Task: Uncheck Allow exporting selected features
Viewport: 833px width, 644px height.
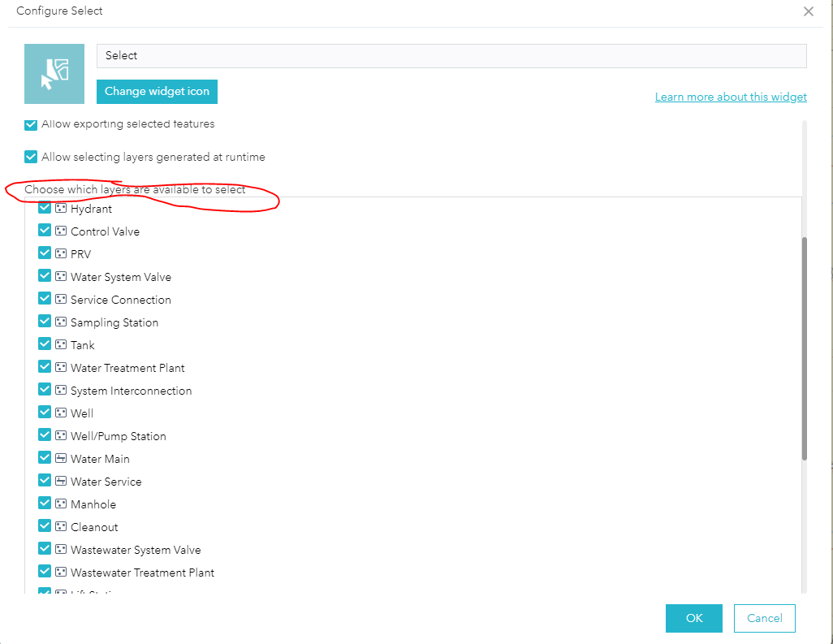Action: point(30,123)
